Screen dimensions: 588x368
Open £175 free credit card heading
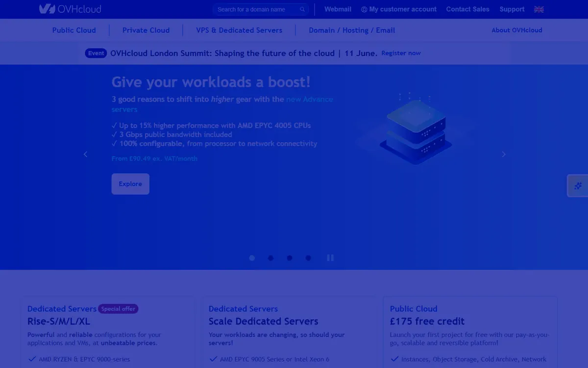coord(427,321)
